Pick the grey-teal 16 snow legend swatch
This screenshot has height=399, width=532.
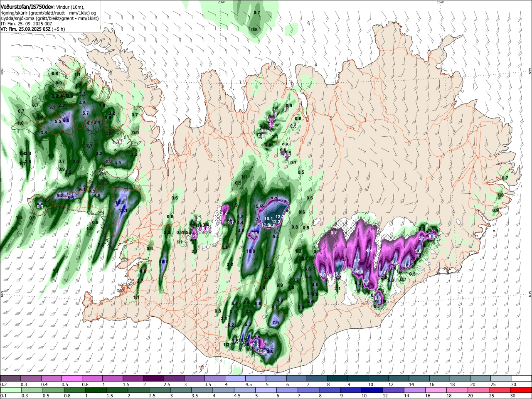(x=439, y=379)
